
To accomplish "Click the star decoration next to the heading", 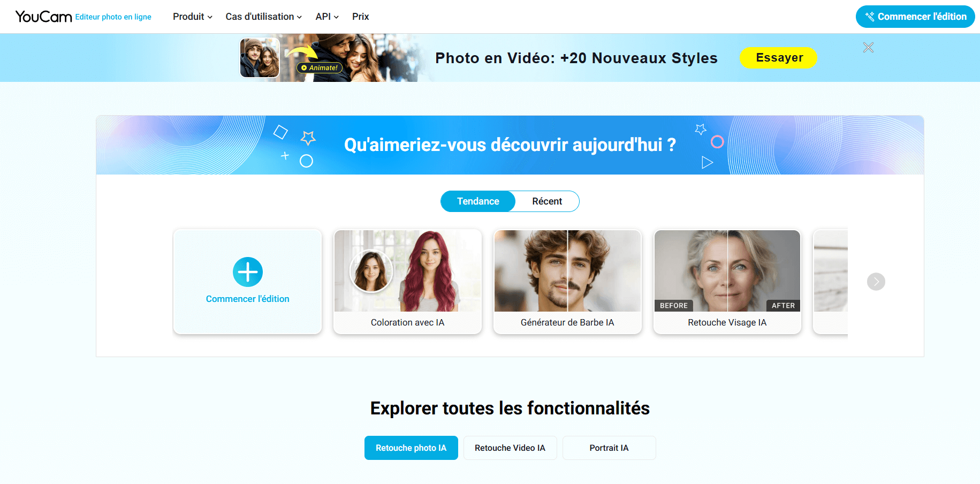I will coord(308,138).
